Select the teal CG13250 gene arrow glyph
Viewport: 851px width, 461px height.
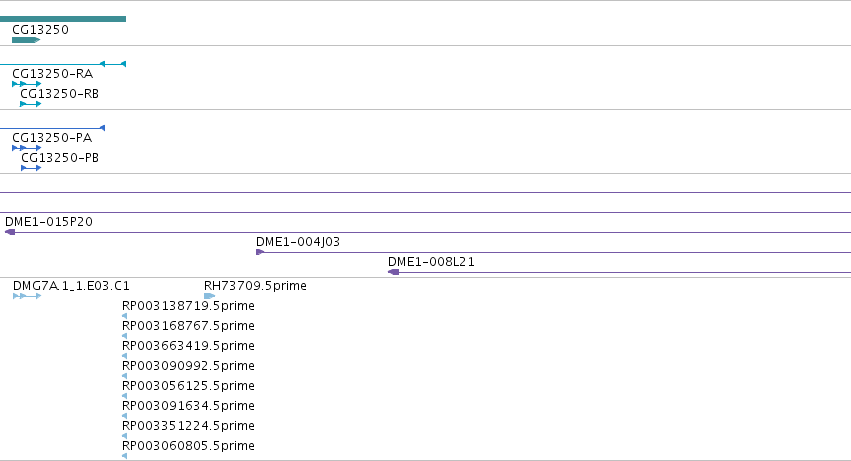coord(26,40)
